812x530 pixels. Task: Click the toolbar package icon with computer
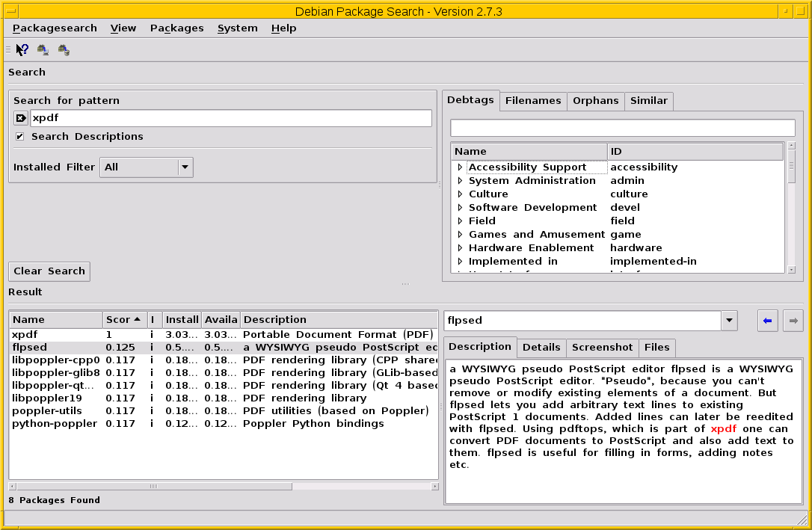coord(43,50)
